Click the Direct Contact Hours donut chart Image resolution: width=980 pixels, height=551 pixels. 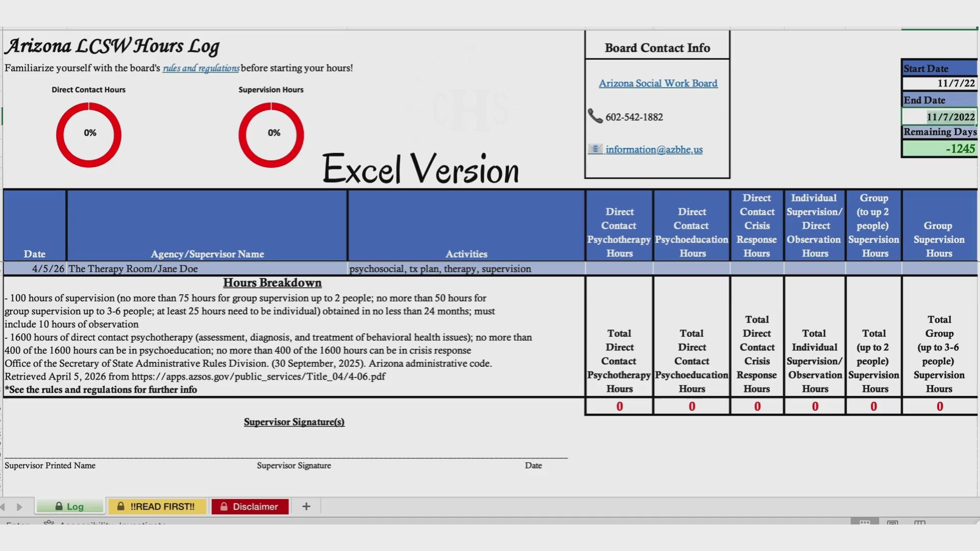pos(89,135)
